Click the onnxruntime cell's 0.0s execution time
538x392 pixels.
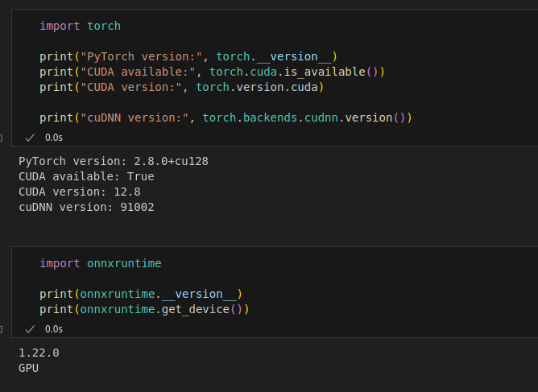pyautogui.click(x=54, y=329)
